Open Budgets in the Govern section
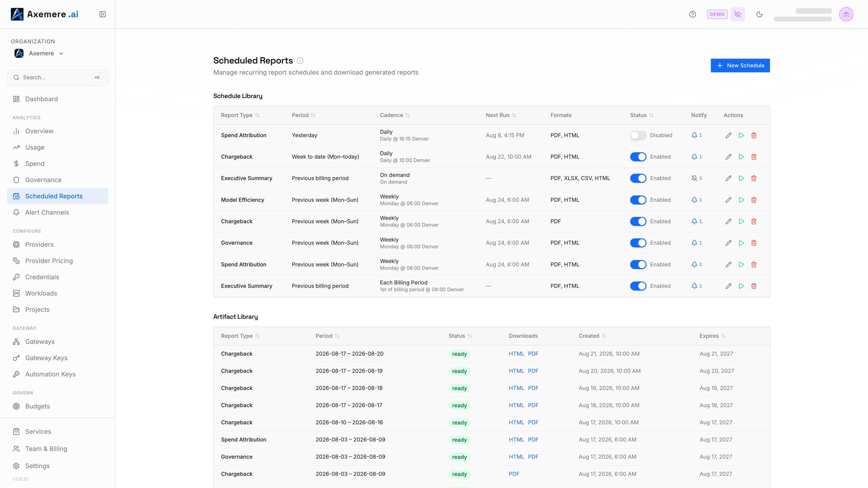This screenshot has height=488, width=868. coord(58,406)
